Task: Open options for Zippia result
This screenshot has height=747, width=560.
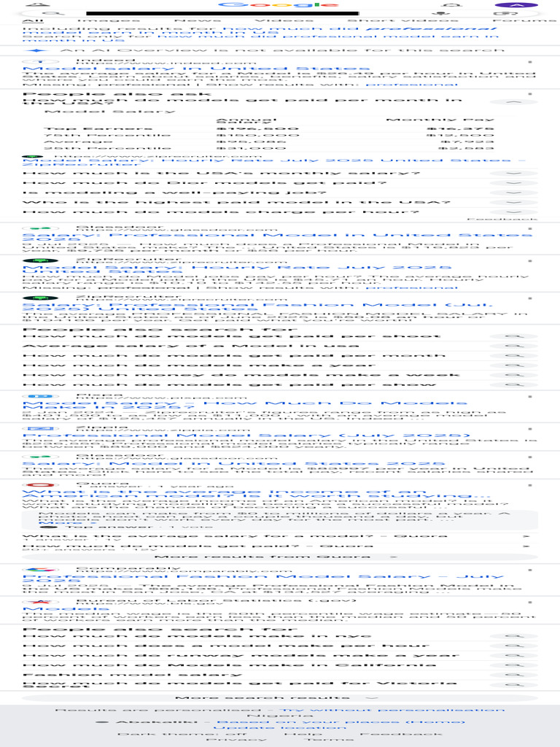Action: pyautogui.click(x=530, y=429)
